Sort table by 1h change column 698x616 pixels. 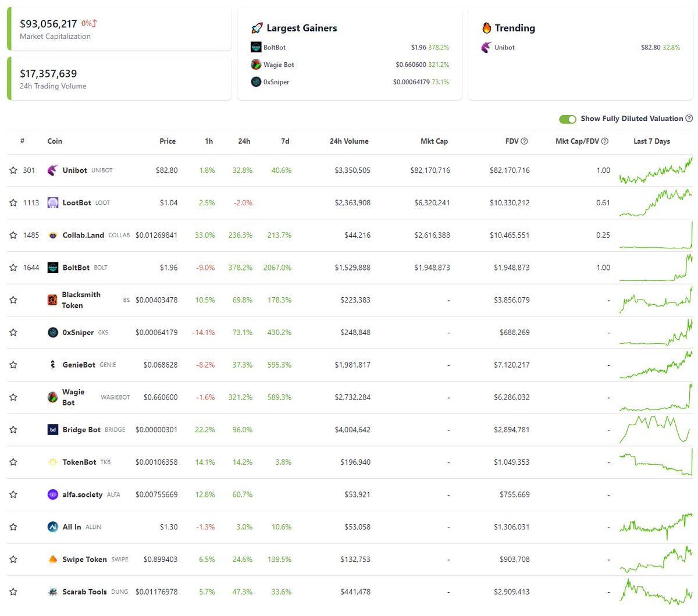click(209, 141)
